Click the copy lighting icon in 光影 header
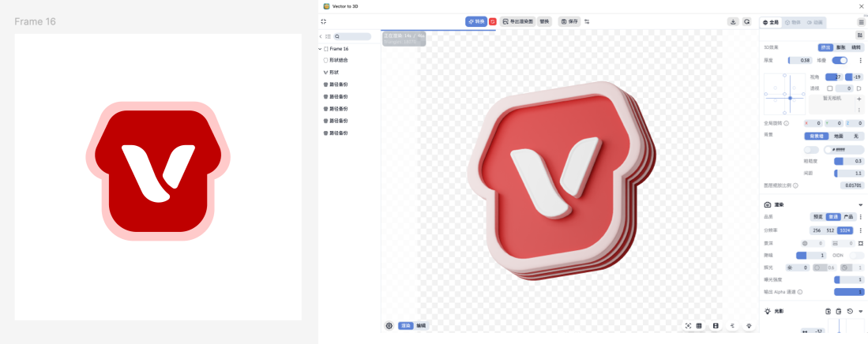 tap(829, 312)
